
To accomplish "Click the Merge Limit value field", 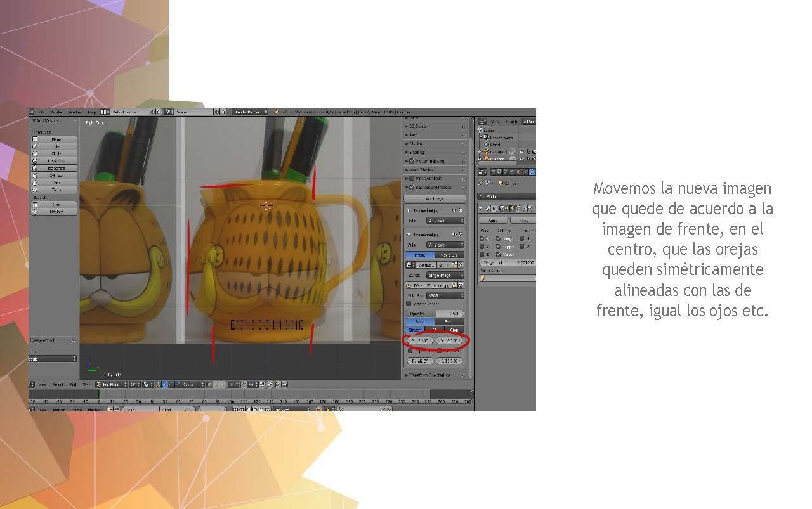I will click(507, 262).
